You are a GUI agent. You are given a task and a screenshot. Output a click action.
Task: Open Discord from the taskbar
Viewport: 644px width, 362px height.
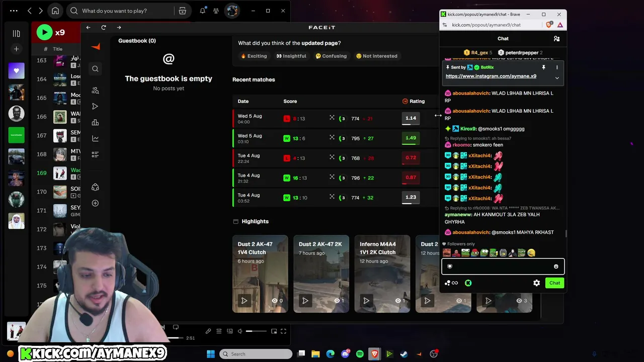tap(346, 354)
